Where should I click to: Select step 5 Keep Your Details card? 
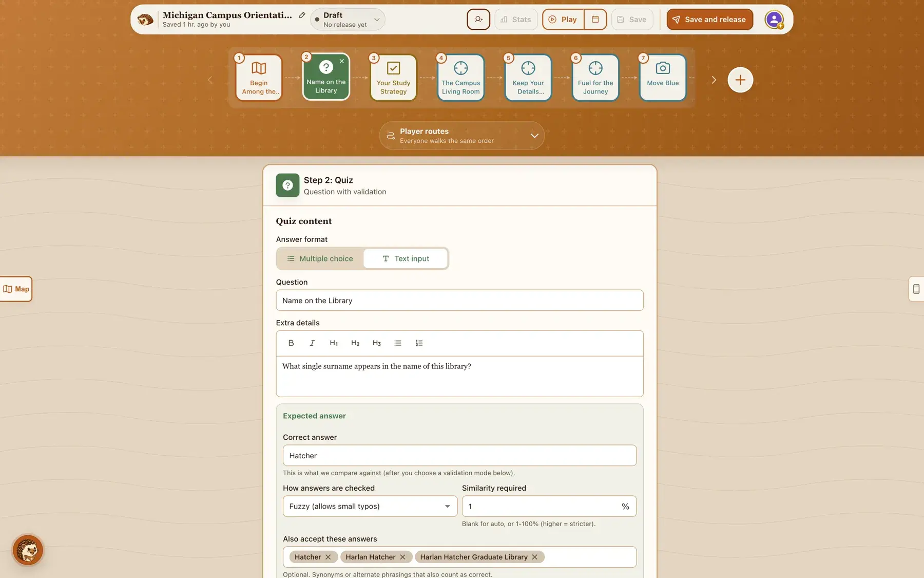528,78
